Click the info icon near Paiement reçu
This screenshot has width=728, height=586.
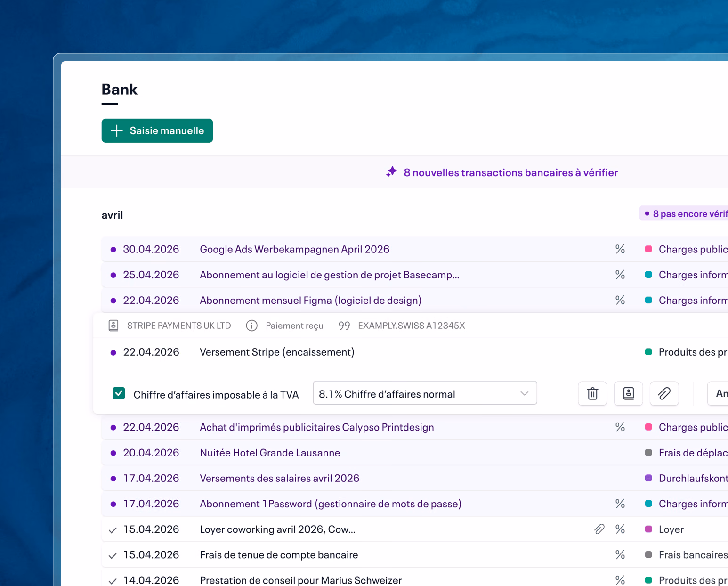coord(252,326)
